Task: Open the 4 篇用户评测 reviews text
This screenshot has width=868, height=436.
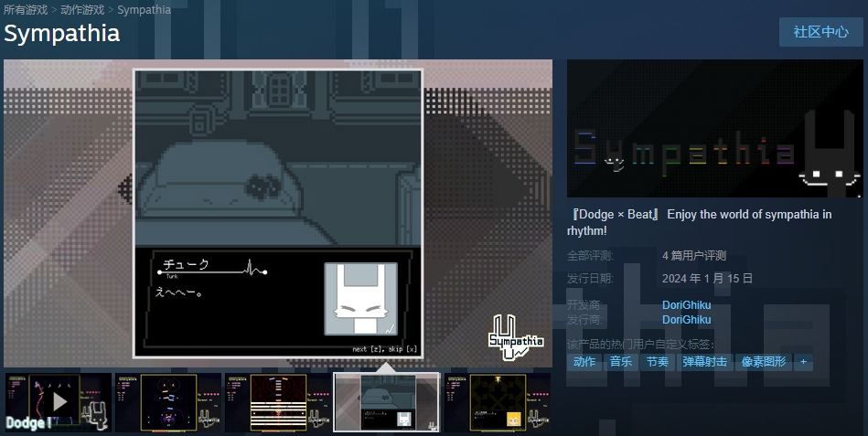Action: pos(694,256)
